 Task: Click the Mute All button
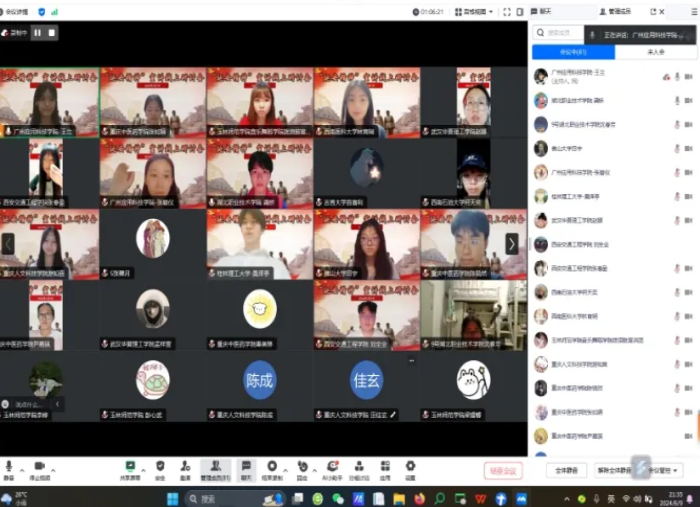pyautogui.click(x=566, y=470)
